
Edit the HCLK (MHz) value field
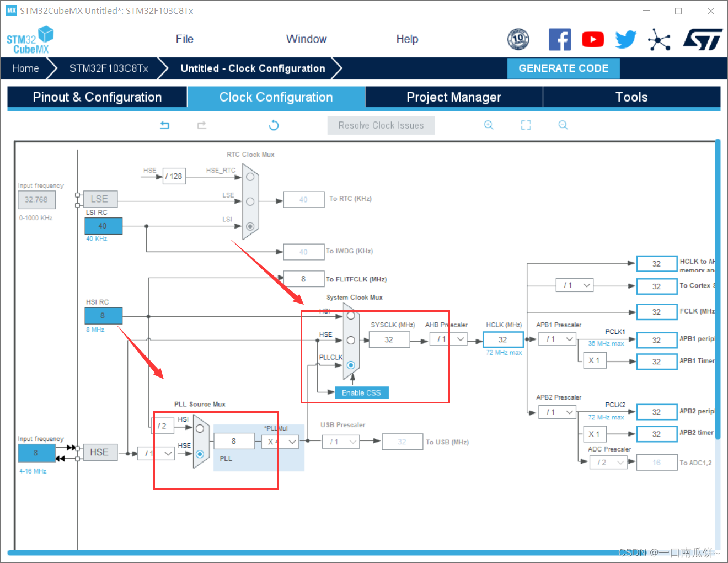click(x=503, y=339)
